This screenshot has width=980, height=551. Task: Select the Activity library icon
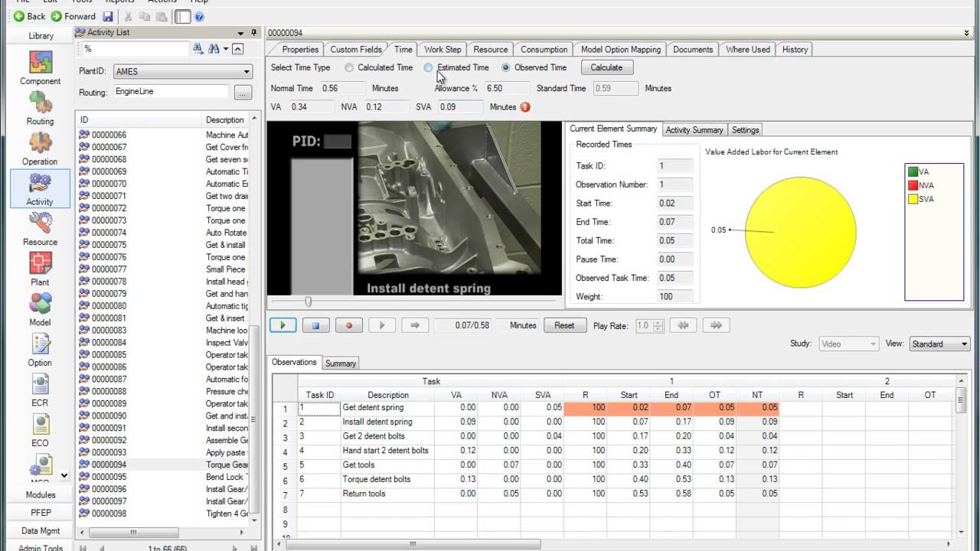click(40, 188)
